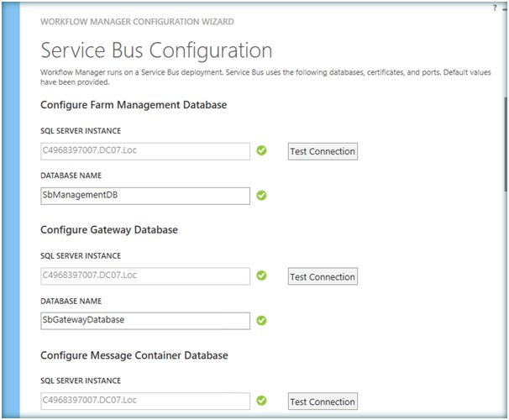Image resolution: width=509 pixels, height=420 pixels.
Task: Test Connection for Message Container Database
Action: point(323,402)
